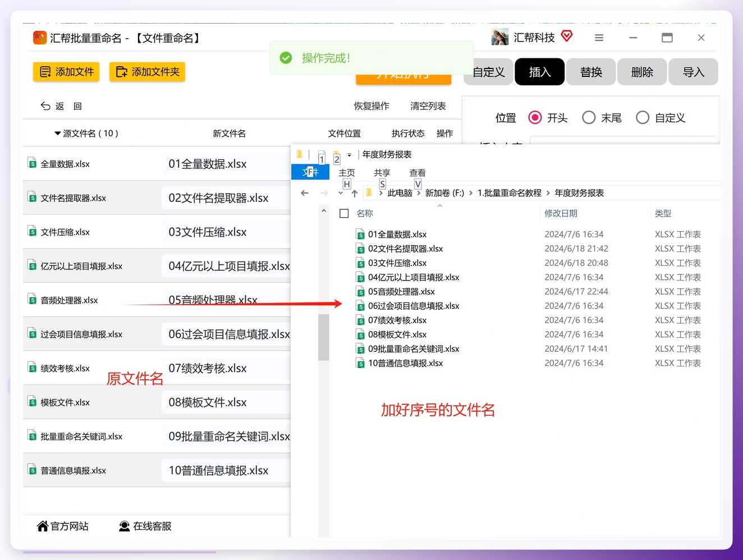
Task: Click the address bar folder icon in Explorer
Action: pyautogui.click(x=369, y=192)
